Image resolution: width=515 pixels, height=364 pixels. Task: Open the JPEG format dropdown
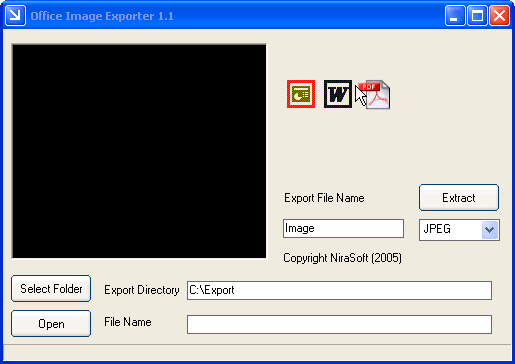coord(489,230)
